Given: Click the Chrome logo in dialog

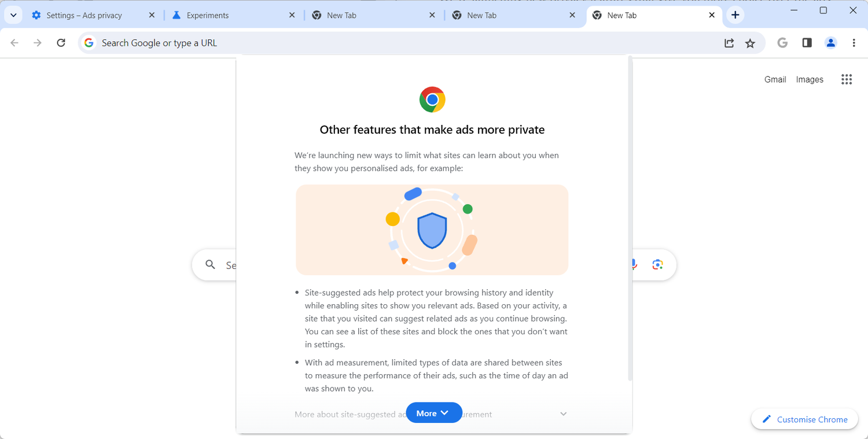Looking at the screenshot, I should pos(432,99).
